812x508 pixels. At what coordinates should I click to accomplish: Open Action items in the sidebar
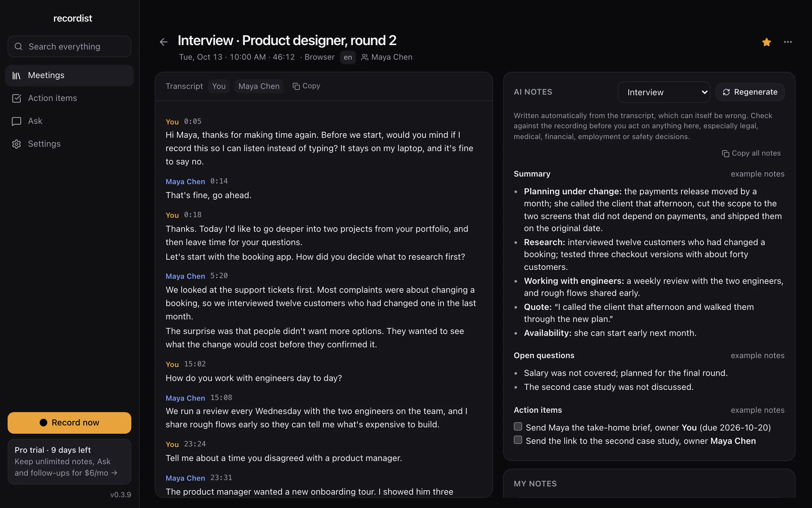point(69,98)
